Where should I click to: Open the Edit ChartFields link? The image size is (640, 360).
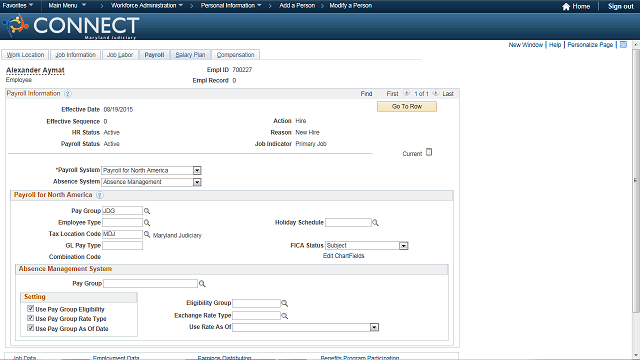tap(344, 256)
